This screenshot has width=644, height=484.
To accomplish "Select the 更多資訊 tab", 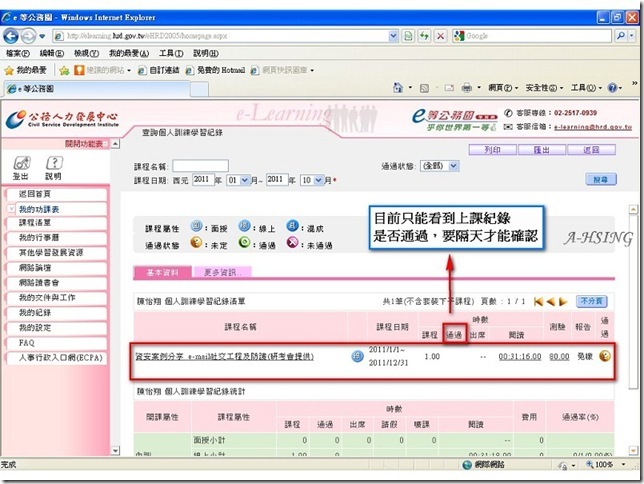I will (222, 272).
